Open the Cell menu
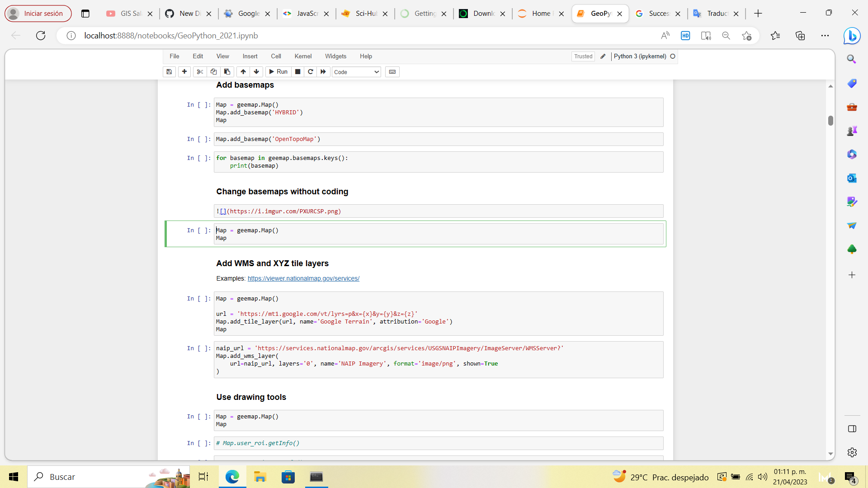Screen dimensions: 868x488 coord(276,56)
